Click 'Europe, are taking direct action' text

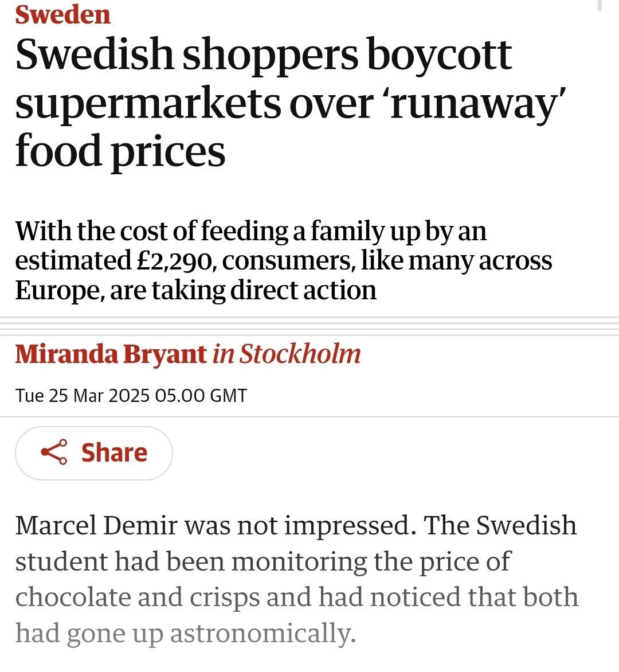point(195,290)
